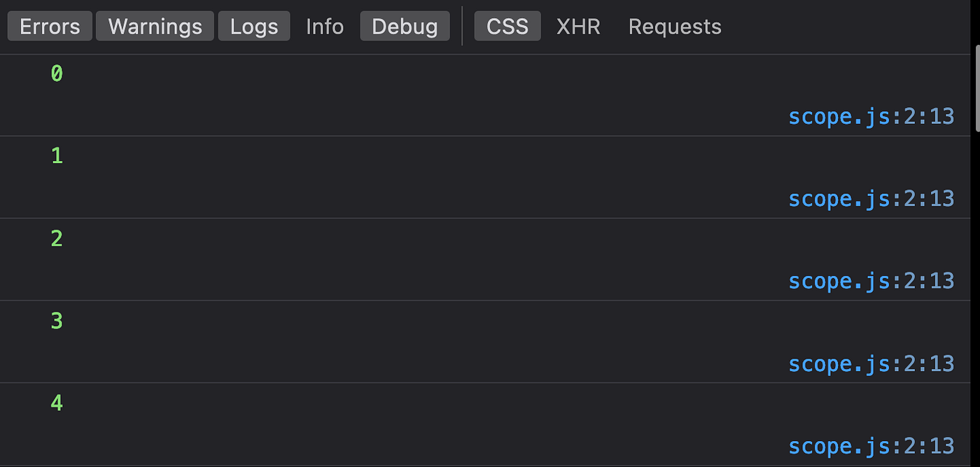
Task: Enable the Requests filter
Action: pos(675,27)
